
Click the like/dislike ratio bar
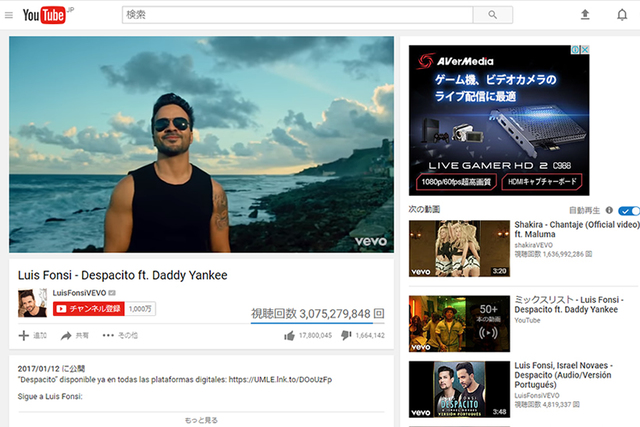point(318,323)
